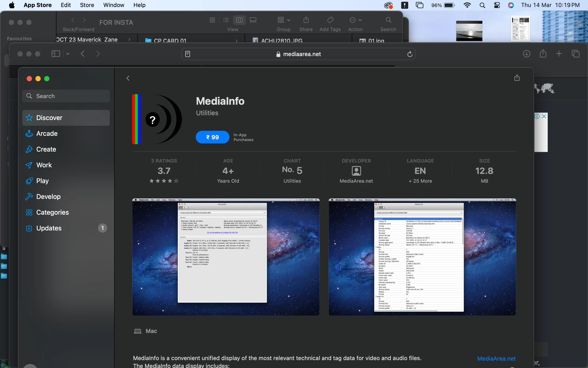Open the Store menu
The image size is (588, 368).
[87, 5]
